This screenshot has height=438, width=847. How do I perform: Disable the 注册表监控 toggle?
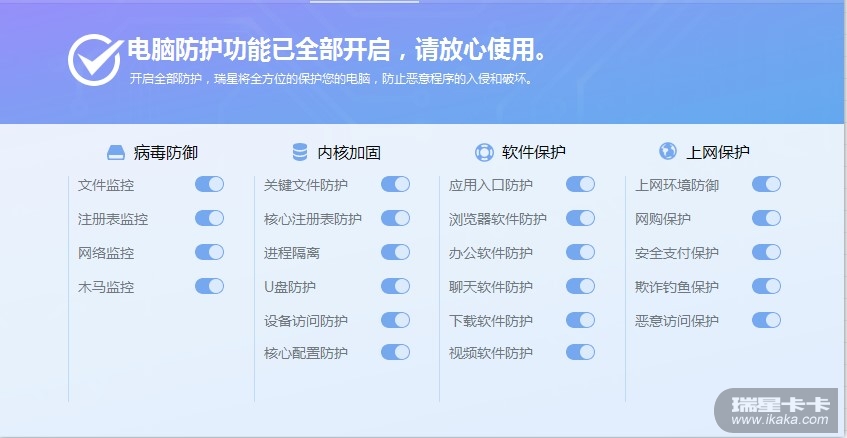click(209, 218)
